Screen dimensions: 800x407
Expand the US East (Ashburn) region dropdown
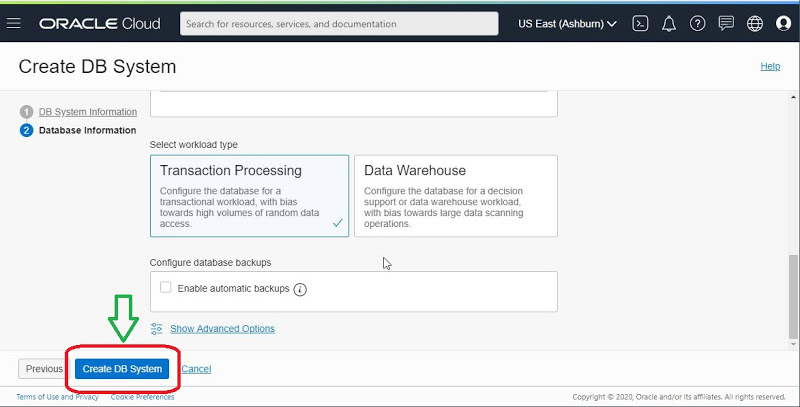(x=568, y=22)
